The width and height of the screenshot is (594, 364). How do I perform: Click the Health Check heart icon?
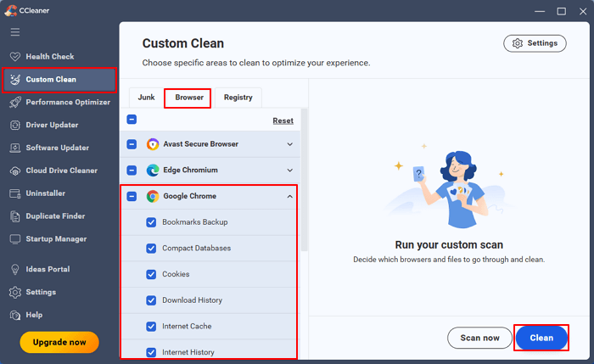click(x=15, y=57)
